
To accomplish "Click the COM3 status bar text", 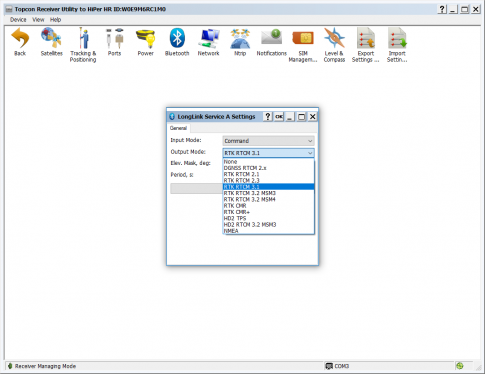I will 342,366.
